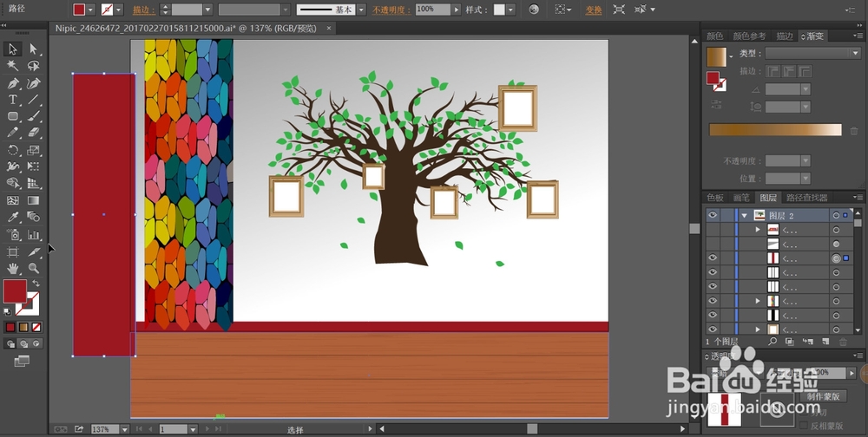Click the locate object magnifier in Layers panel

[x=773, y=342]
